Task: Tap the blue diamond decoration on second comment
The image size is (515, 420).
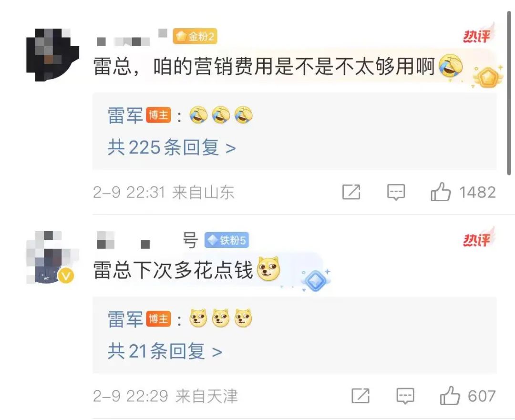Action: (316, 280)
